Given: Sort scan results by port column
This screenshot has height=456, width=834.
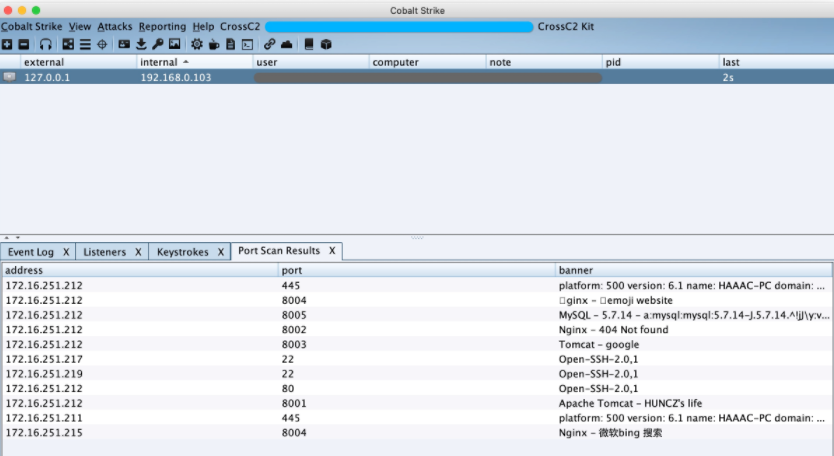Looking at the screenshot, I should point(416,270).
